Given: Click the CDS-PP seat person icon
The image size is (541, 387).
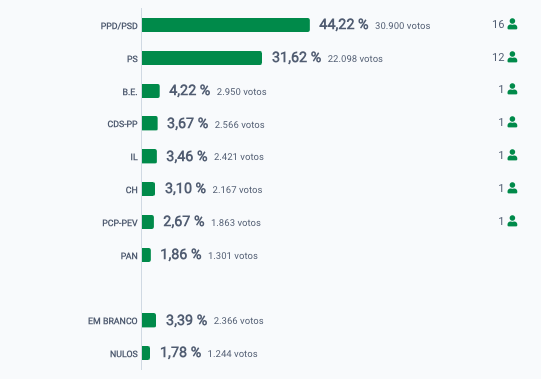Looking at the screenshot, I should coord(512,122).
